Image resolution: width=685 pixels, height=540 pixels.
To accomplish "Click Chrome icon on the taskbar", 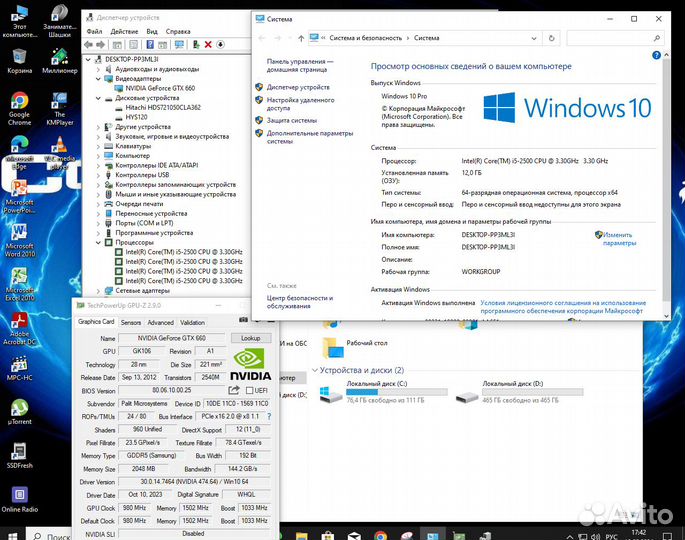I will pos(381,535).
